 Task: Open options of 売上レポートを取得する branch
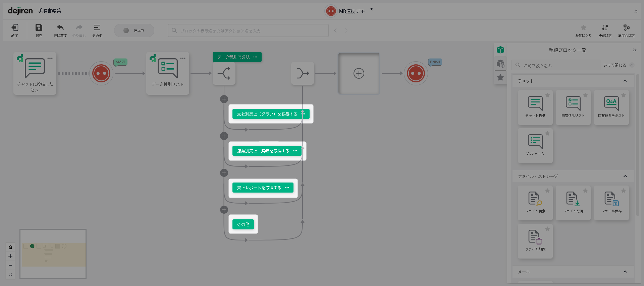coord(287,188)
